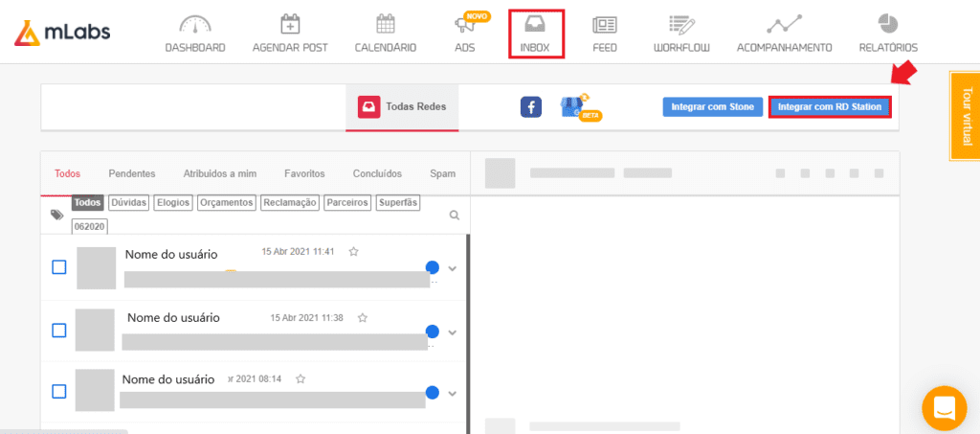Select the Facebook network icon
This screenshot has width=980, height=434.
(x=530, y=107)
